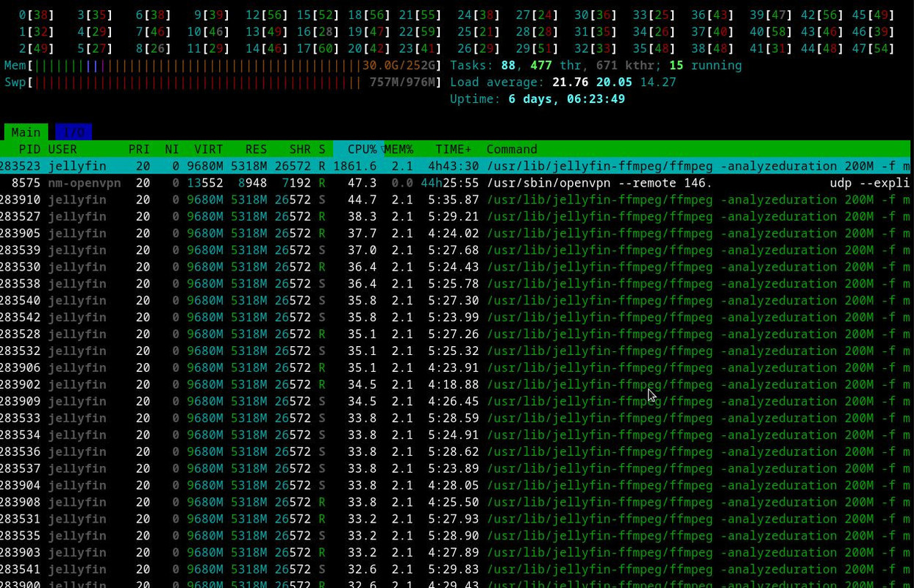Click TIME value 5:28.90
914x588 pixels.
[454, 537]
